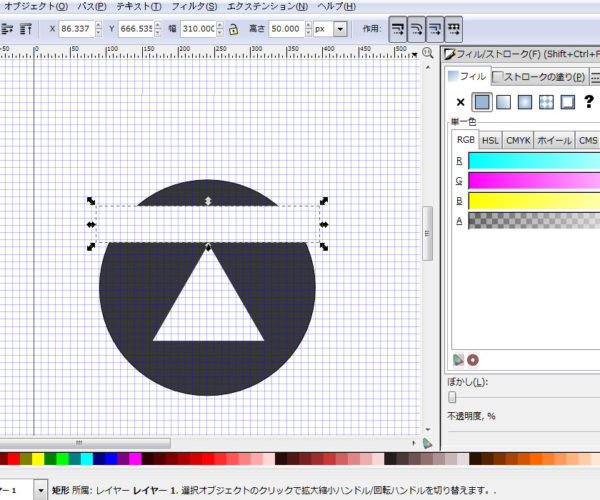
Task: Open the テキスト(T) menu
Action: [139, 7]
